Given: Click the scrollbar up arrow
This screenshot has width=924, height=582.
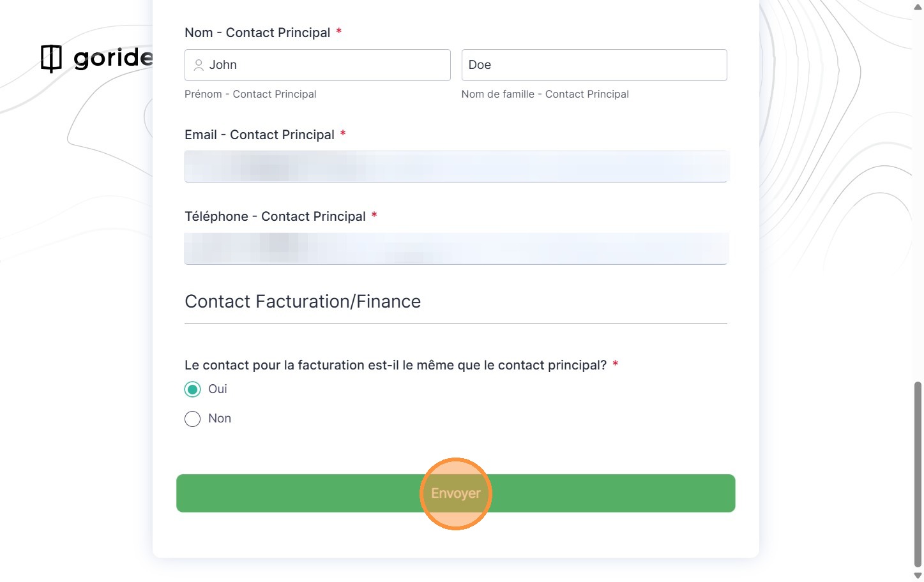Looking at the screenshot, I should point(918,7).
